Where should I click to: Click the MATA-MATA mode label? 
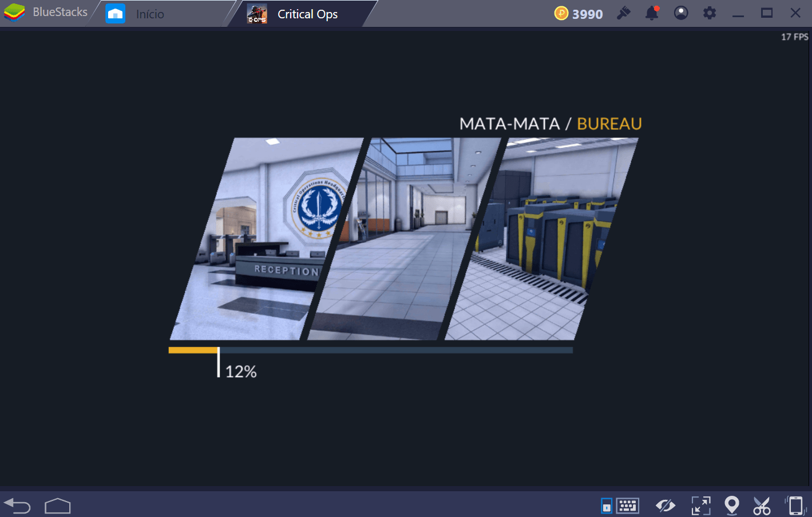click(x=509, y=124)
